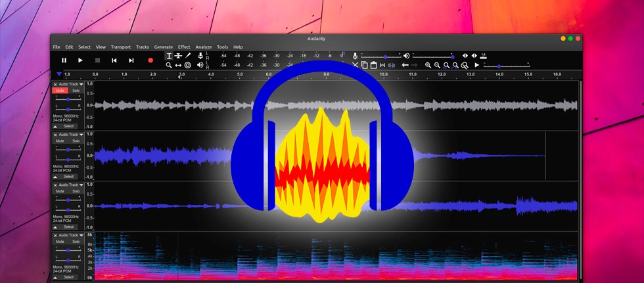Image resolution: width=644 pixels, height=283 pixels.
Task: Select the Selection (I-beam) tool
Action: (169, 56)
